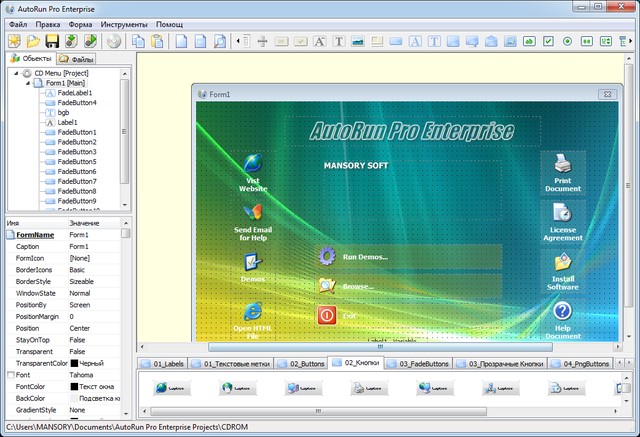The width and height of the screenshot is (640, 437).
Task: Switch to the Файлы tab
Action: point(76,59)
